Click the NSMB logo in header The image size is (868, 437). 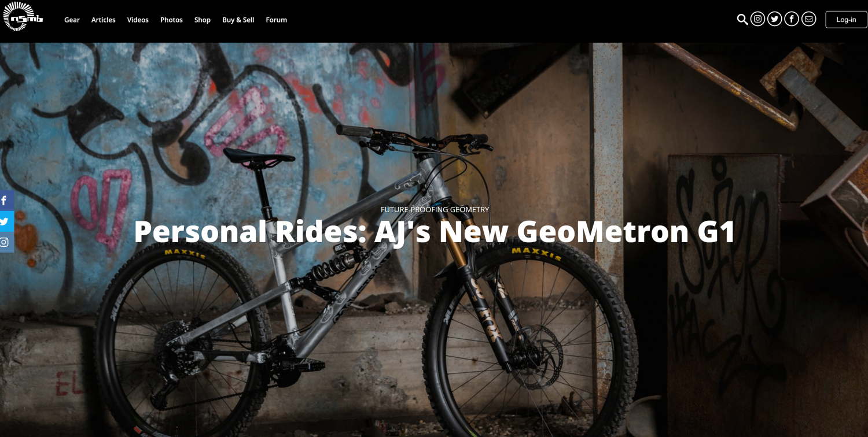point(23,17)
